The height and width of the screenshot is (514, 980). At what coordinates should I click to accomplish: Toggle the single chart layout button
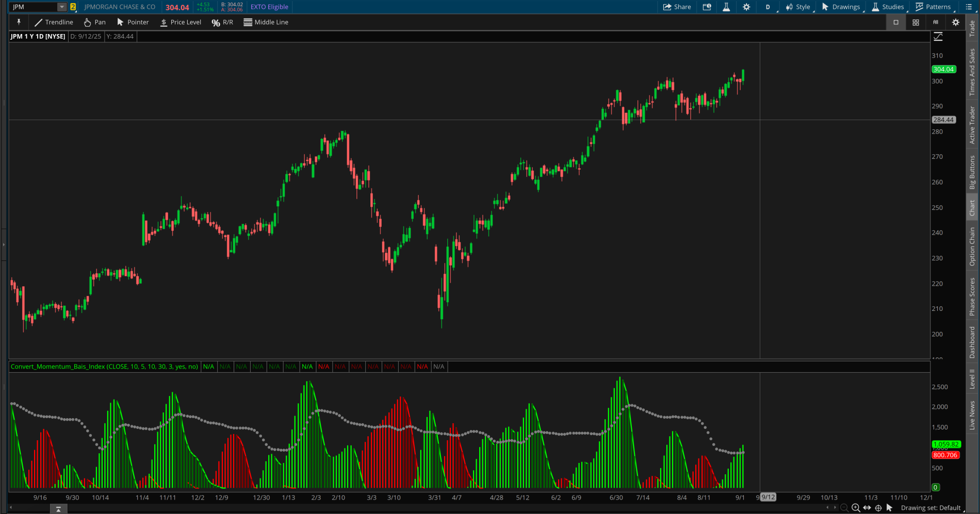tap(896, 22)
